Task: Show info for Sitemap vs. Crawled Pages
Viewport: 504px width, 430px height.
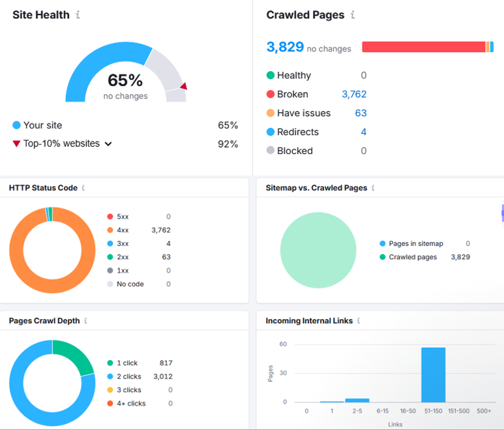Action: [373, 188]
